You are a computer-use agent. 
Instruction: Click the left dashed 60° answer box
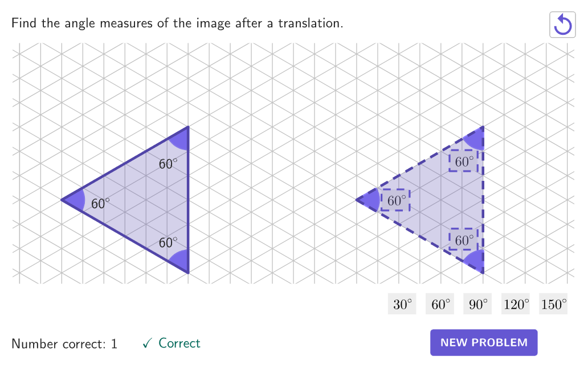pos(395,200)
